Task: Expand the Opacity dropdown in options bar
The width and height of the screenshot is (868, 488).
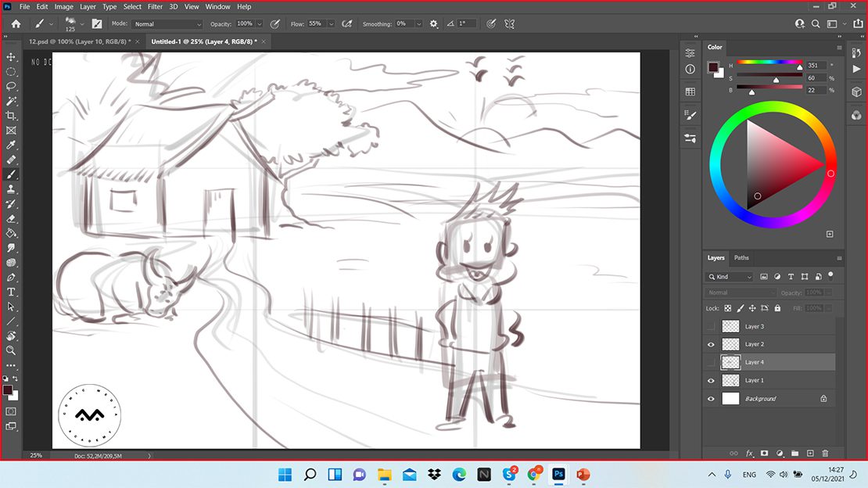Action: tap(260, 24)
